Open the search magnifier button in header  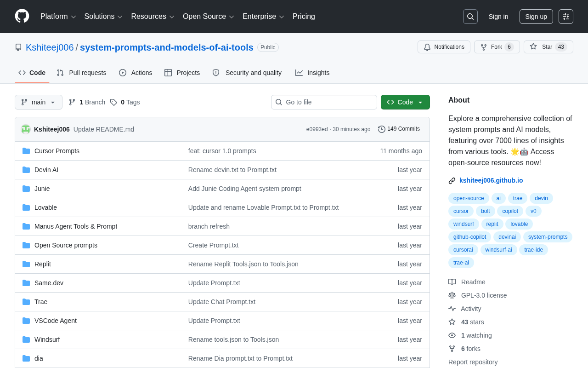470,17
